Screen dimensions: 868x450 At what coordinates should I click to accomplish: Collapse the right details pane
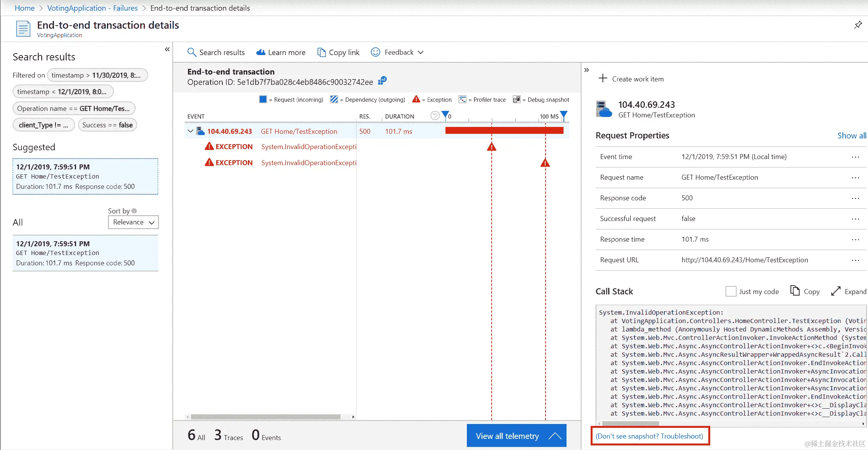[x=586, y=70]
